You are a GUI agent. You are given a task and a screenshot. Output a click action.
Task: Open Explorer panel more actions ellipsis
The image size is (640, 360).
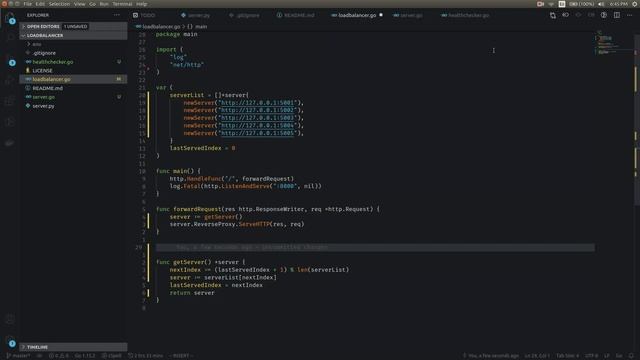coord(117,15)
